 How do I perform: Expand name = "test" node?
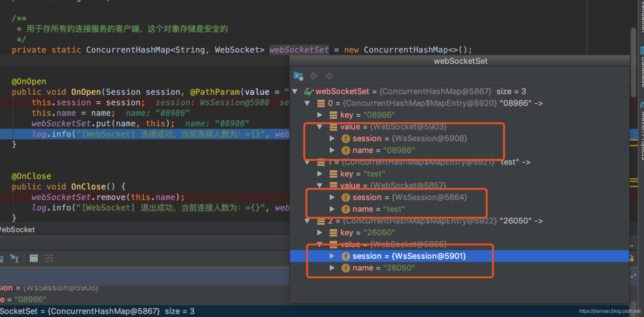coord(333,209)
